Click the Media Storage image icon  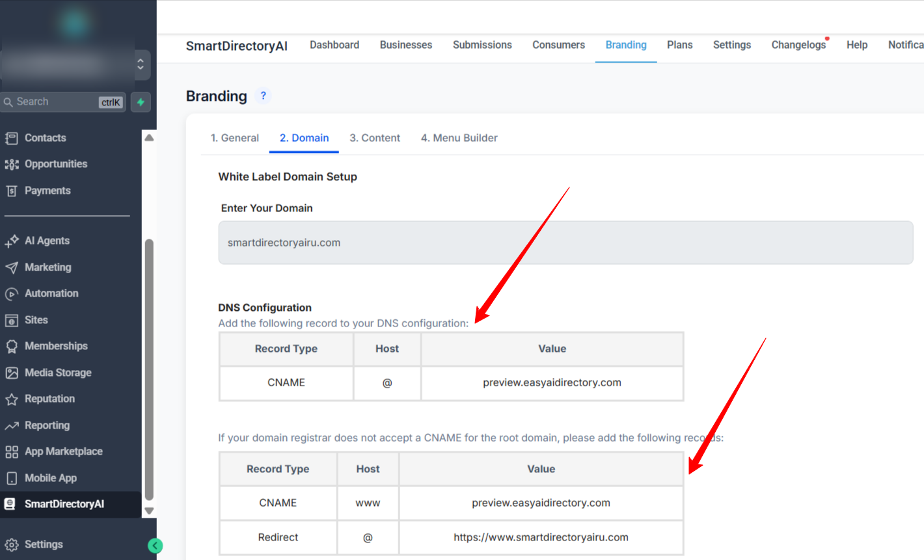(x=11, y=373)
